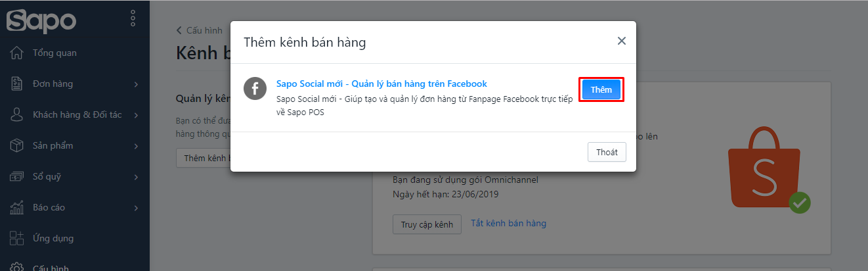Click the Truy cập kênh button
Screen dimensions: 868x271
[427, 224]
